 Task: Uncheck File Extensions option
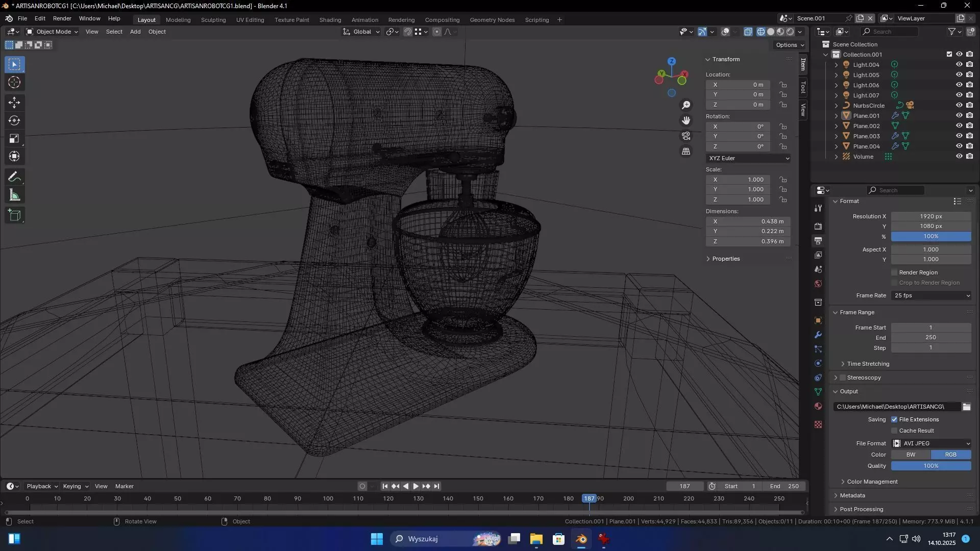pos(894,419)
